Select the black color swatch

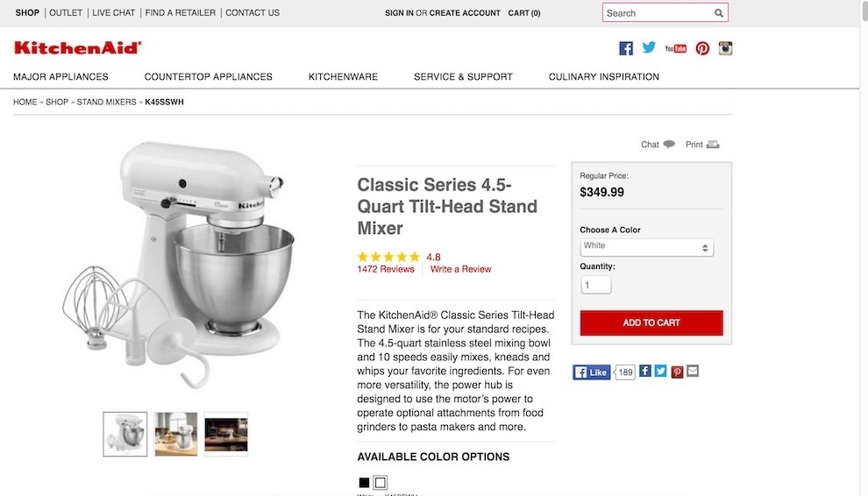tap(364, 482)
